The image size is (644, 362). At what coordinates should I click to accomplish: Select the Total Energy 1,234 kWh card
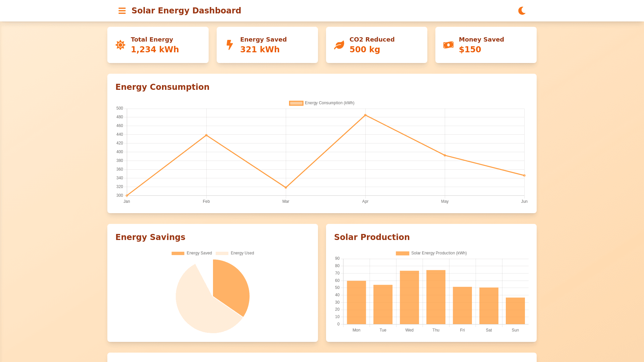click(x=158, y=45)
